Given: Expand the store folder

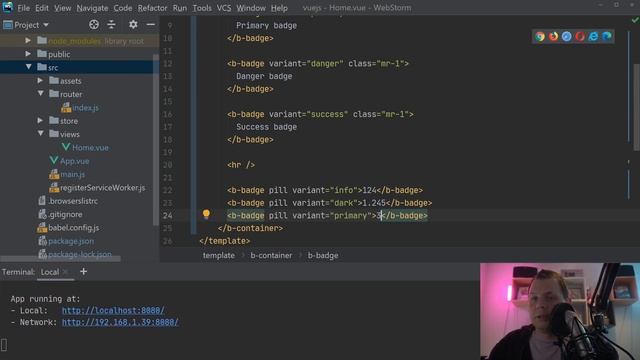Looking at the screenshot, I should point(40,121).
